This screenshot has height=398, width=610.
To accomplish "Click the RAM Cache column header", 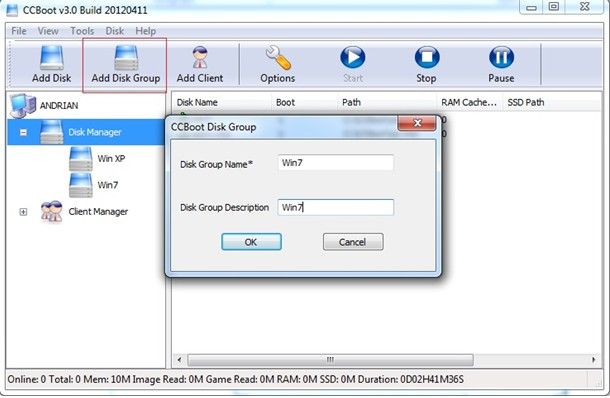I will click(x=470, y=102).
